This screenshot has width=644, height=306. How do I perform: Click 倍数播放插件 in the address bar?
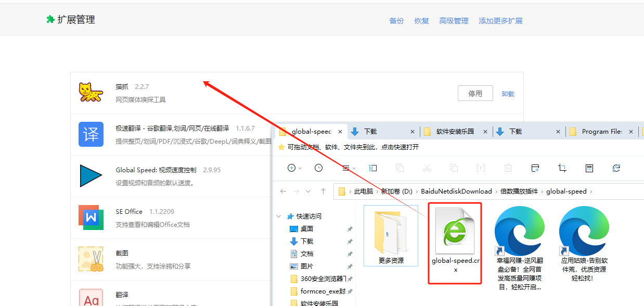pos(519,192)
